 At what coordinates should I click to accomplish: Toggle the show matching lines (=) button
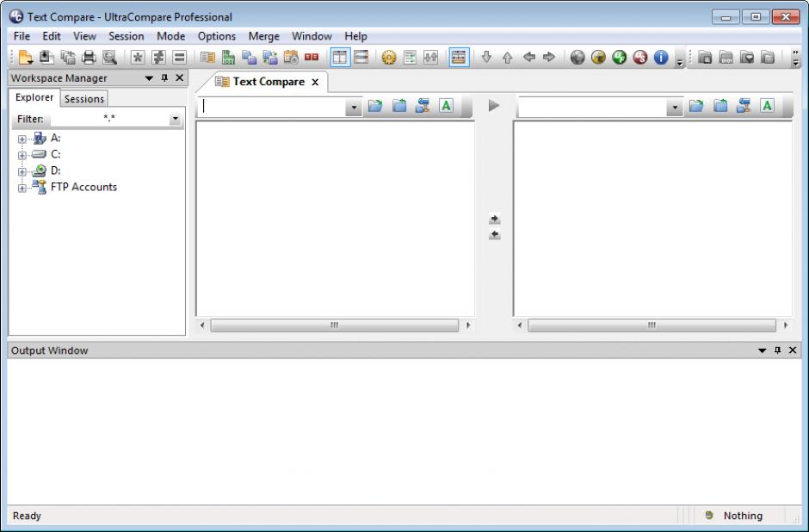[179, 58]
